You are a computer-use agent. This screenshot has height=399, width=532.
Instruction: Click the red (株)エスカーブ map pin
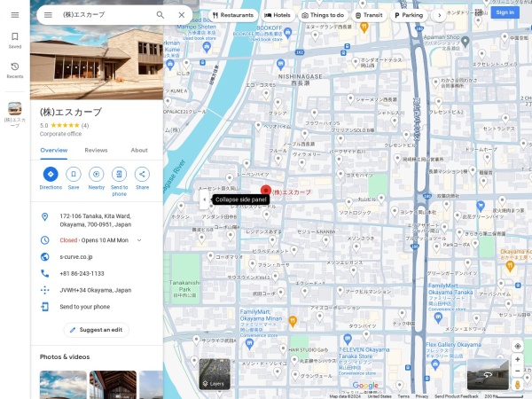click(x=266, y=191)
